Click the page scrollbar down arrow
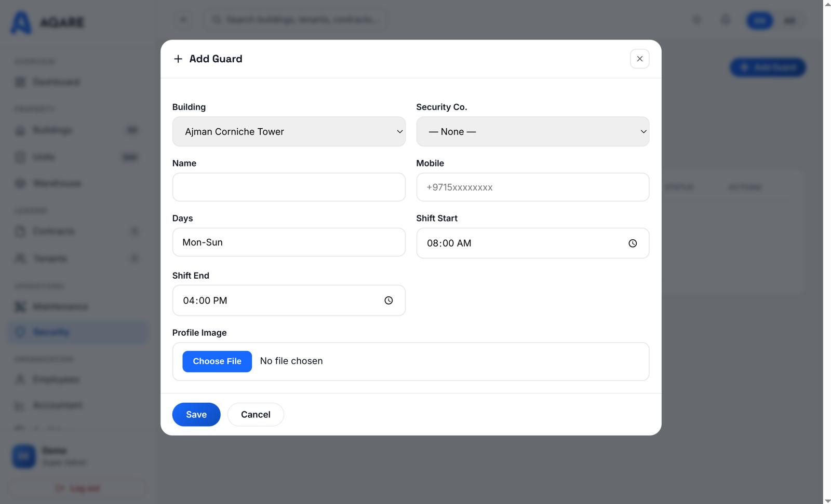This screenshot has height=504, width=831. (x=827, y=500)
